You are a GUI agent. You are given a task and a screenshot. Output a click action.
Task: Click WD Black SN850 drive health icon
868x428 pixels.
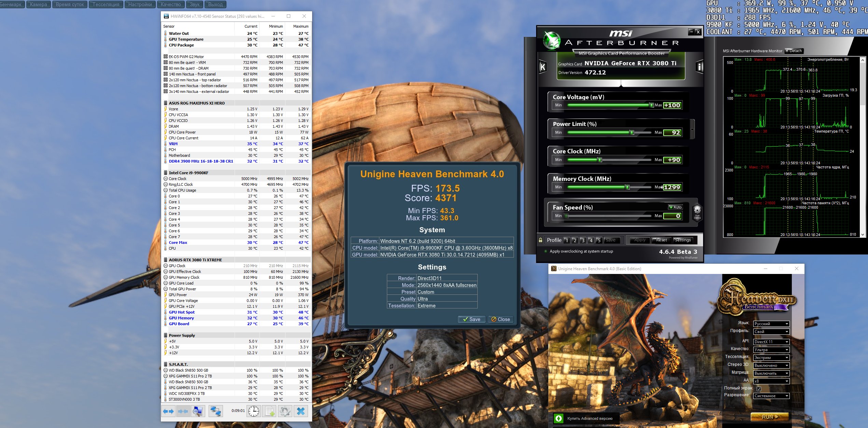166,370
